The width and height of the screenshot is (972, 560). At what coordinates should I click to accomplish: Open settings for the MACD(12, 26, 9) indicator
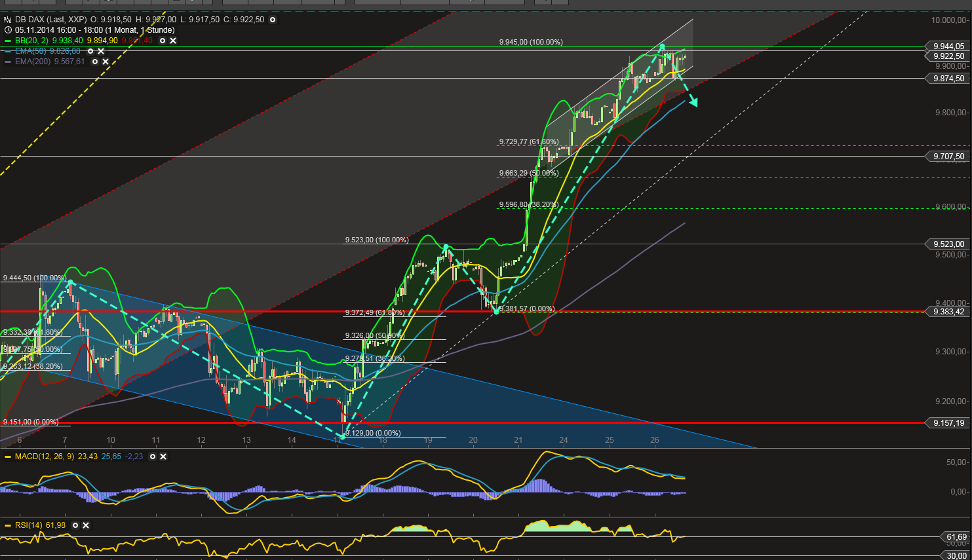click(x=153, y=457)
